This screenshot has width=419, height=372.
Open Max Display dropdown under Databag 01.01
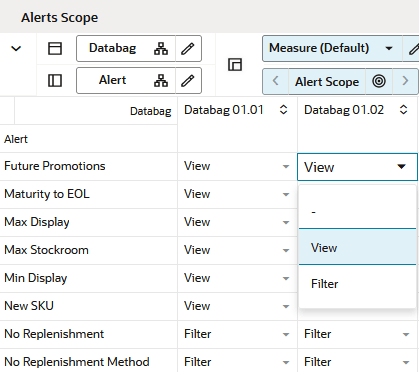[286, 223]
